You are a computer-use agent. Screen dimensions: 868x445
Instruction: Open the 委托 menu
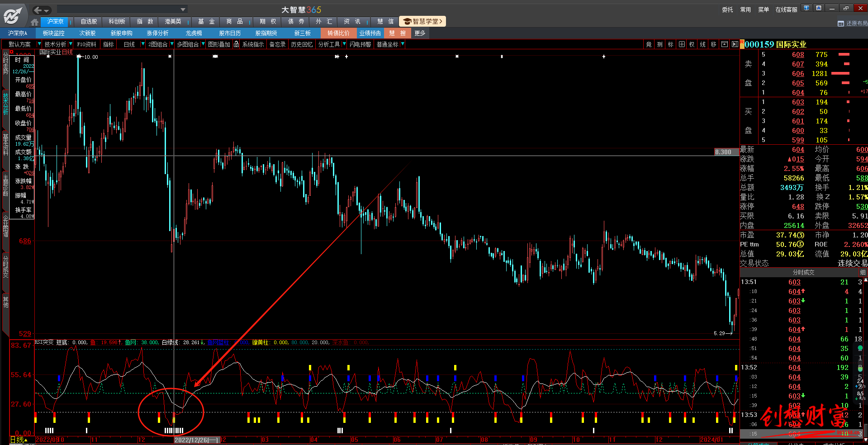(727, 9)
